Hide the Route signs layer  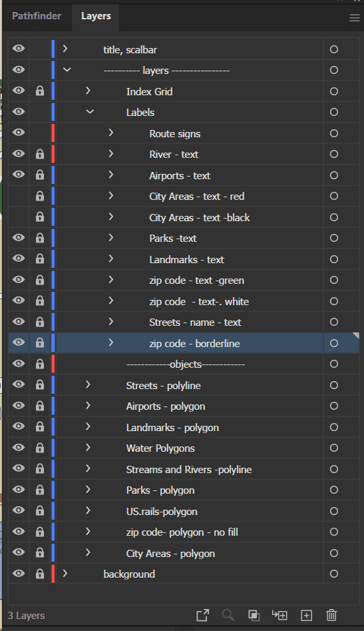point(19,133)
